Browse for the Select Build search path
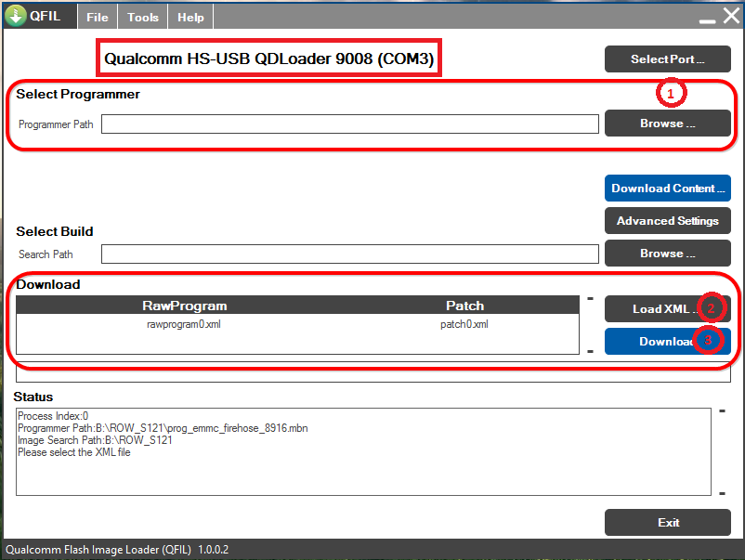 tap(668, 254)
